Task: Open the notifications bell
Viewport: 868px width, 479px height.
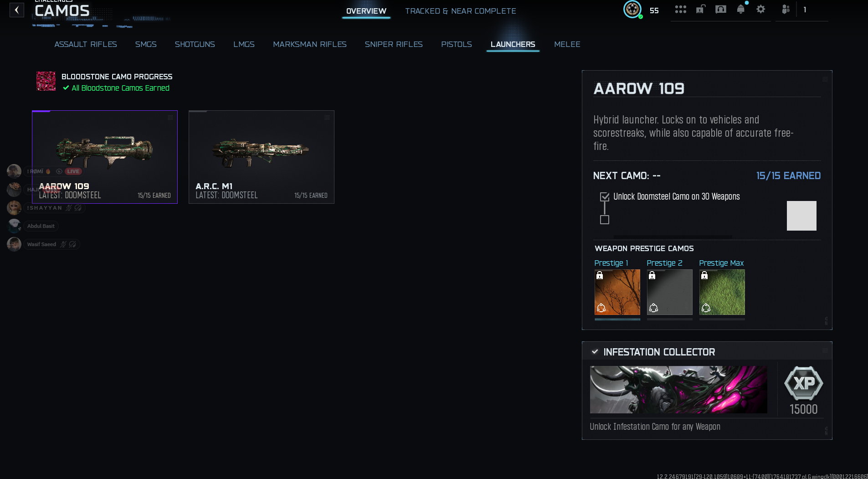Action: (x=741, y=9)
